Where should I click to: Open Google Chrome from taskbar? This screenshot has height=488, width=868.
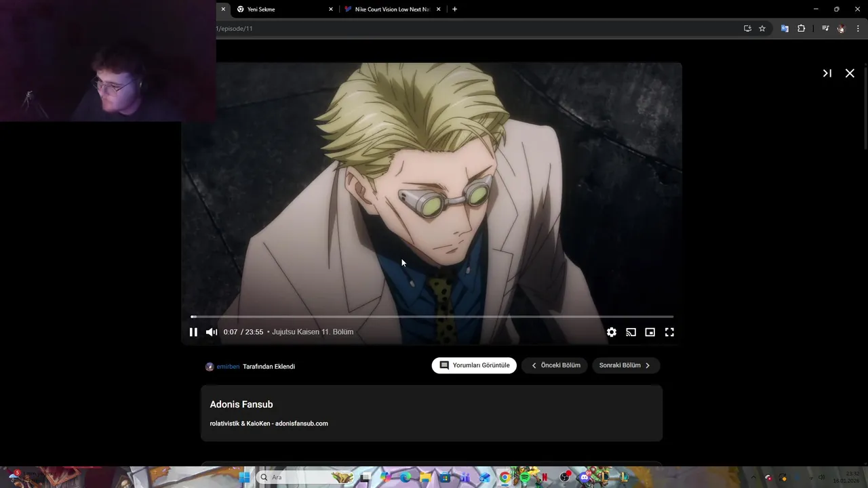pos(505,477)
